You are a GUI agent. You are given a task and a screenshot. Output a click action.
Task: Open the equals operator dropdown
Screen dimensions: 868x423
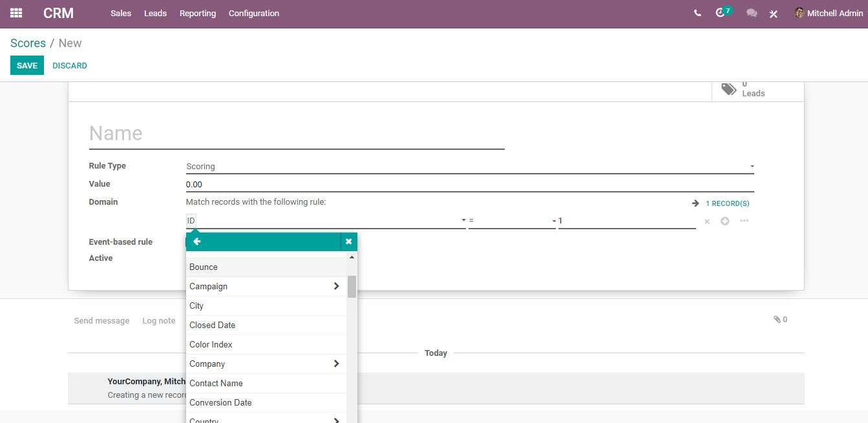512,221
